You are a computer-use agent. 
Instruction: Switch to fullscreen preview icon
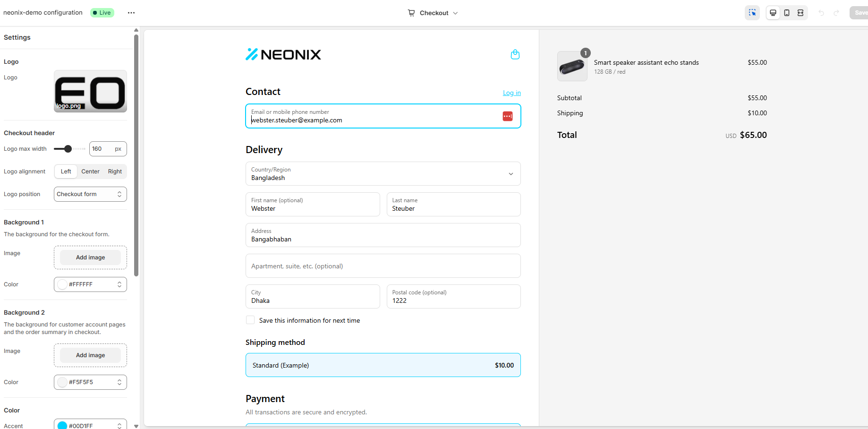[x=800, y=13]
